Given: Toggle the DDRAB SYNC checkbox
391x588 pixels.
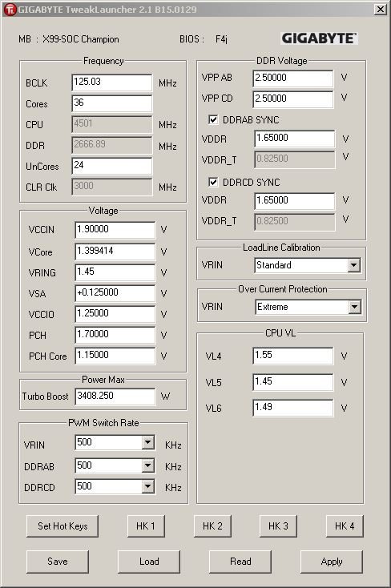Looking at the screenshot, I should point(213,119).
